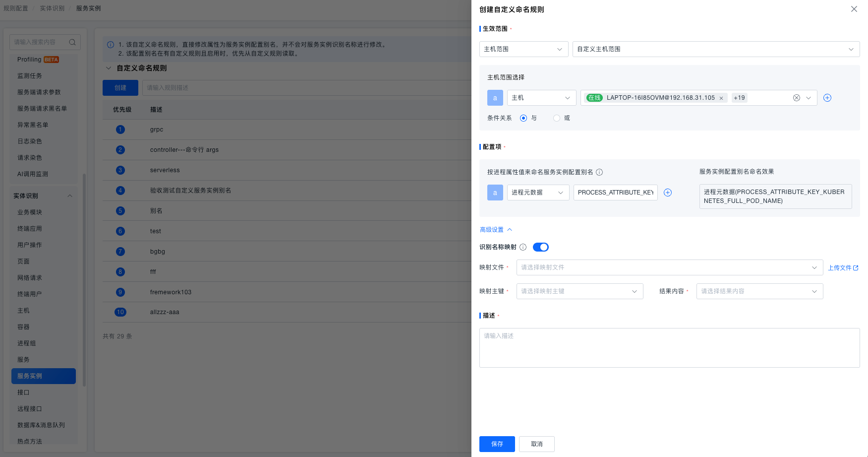This screenshot has height=457, width=868.
Task: Open the 主机范围 scope dropdown
Action: tap(523, 49)
